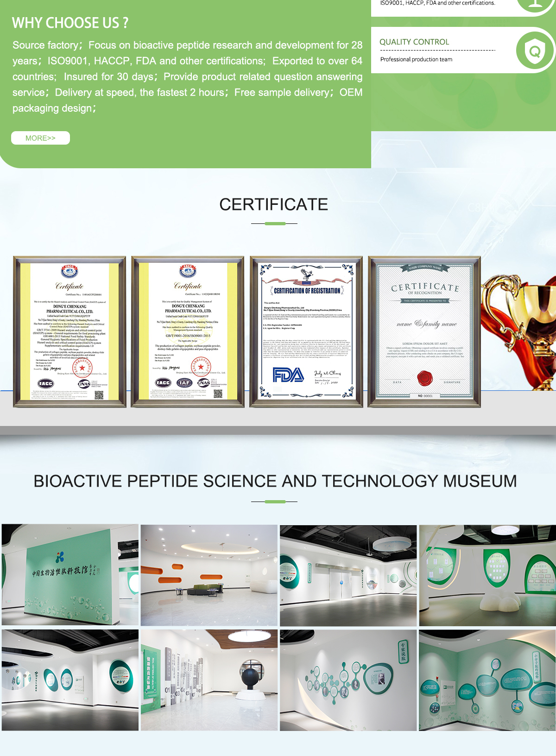The width and height of the screenshot is (556, 756).
Task: Click 'ISO9001, HACCP, FDA and other certifications.' caption
Action: point(438,3)
